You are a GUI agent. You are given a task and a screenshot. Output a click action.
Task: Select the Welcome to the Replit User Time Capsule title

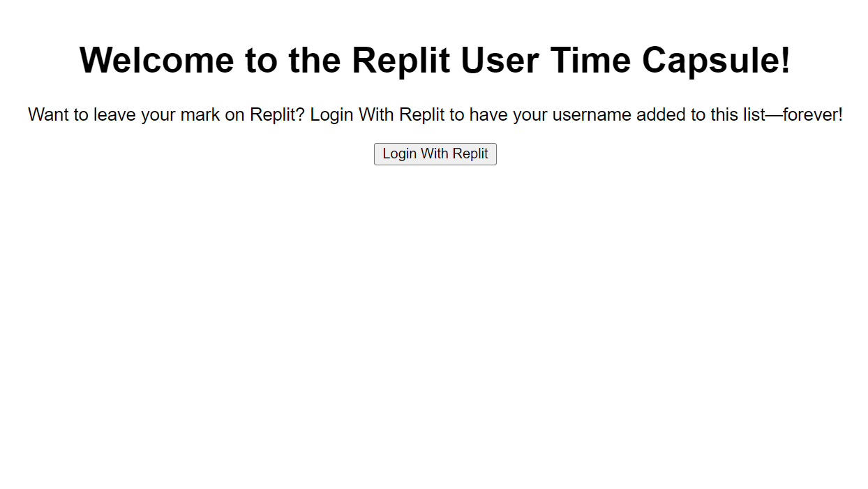pos(434,60)
